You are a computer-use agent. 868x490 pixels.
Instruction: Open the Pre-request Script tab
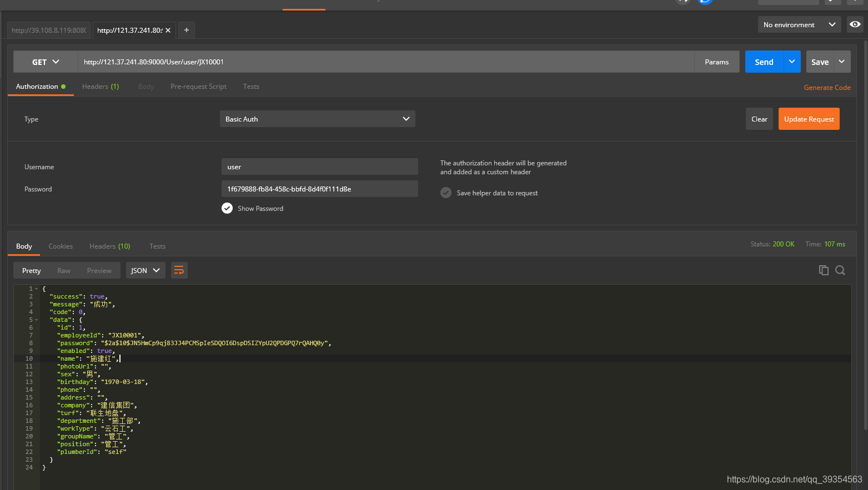198,87
